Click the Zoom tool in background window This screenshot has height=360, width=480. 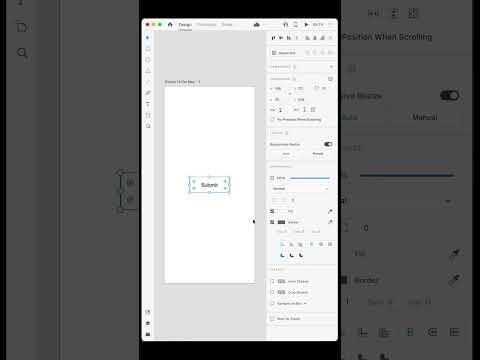point(22,53)
